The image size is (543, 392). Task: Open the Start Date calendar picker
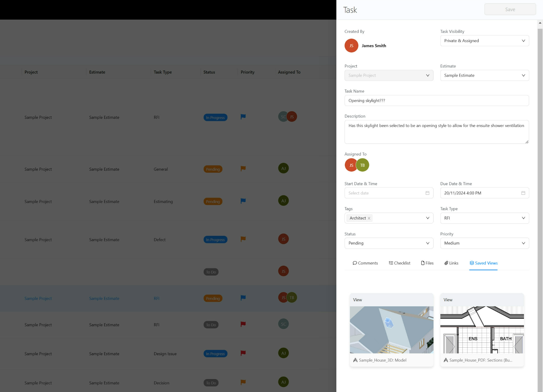coord(427,193)
